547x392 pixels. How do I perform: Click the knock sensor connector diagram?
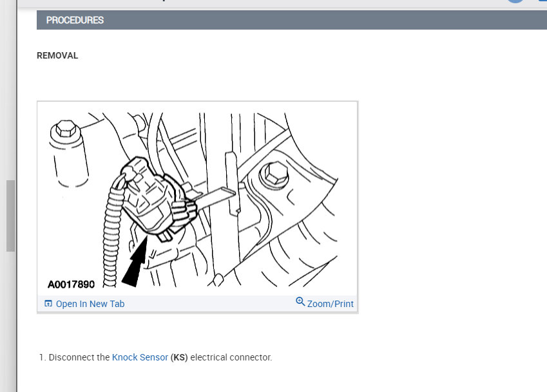point(197,199)
